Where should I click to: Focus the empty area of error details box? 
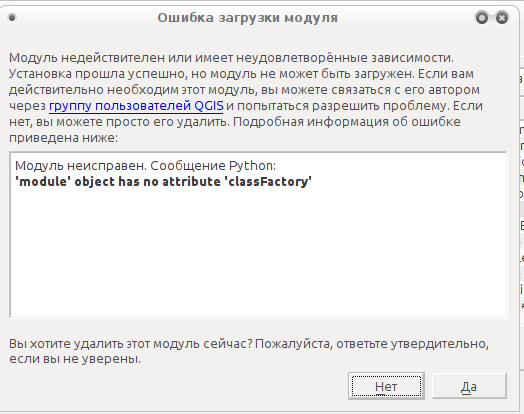pos(258,254)
